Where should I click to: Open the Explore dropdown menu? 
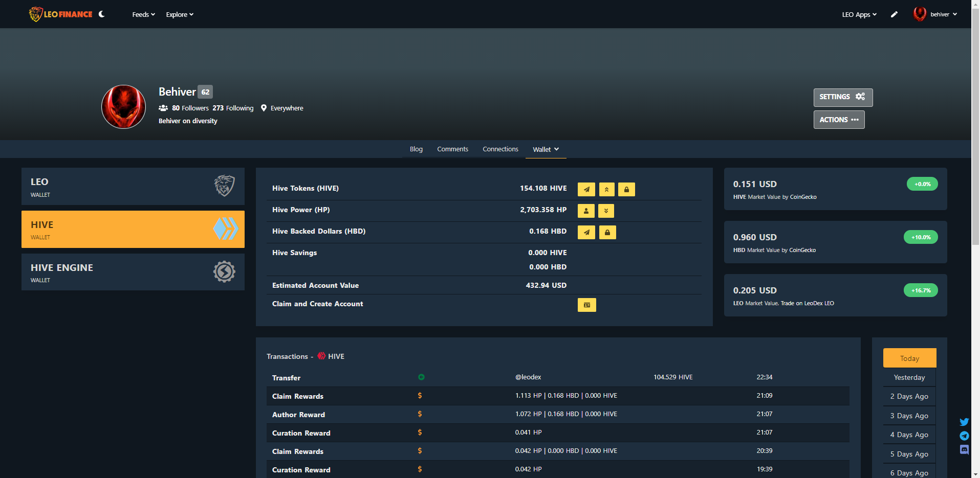click(180, 14)
